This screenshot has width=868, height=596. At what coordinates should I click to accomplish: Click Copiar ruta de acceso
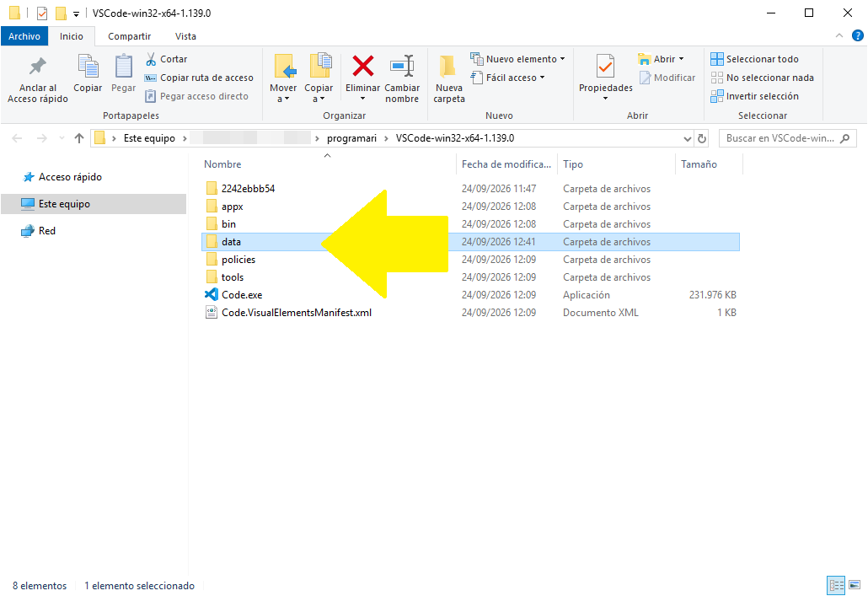(199, 78)
